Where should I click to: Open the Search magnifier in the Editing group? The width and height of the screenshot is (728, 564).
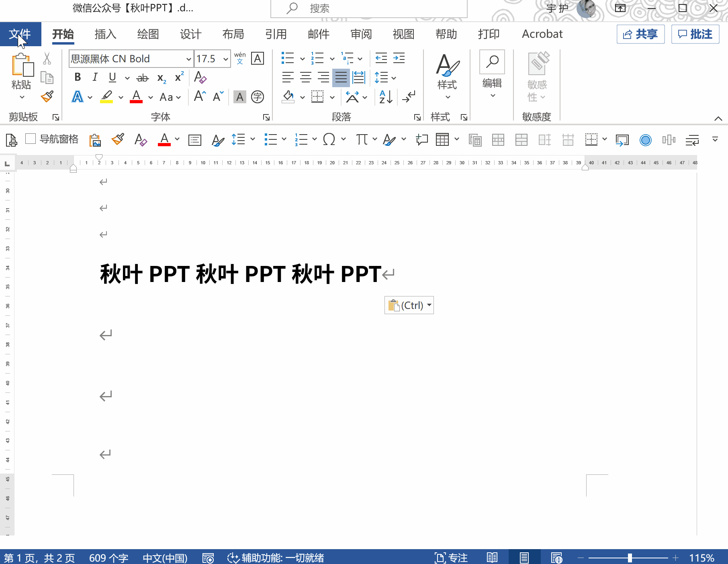click(492, 62)
